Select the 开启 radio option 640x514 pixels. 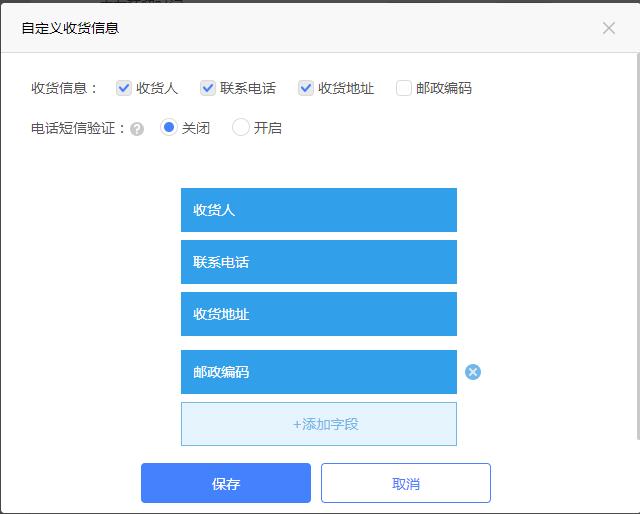point(240,127)
